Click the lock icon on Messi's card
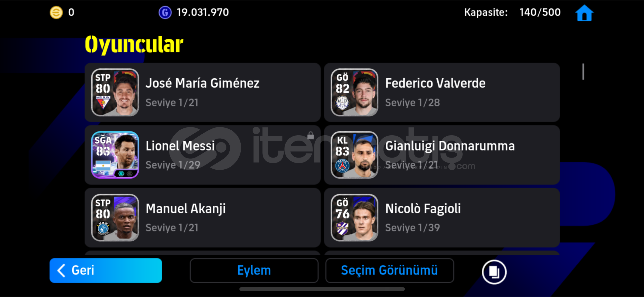Viewport: 644px width, 297px height. (x=311, y=135)
